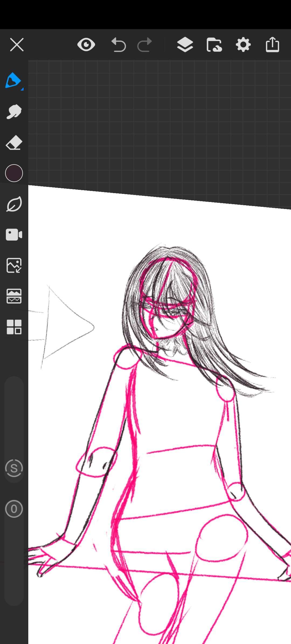
Task: Open the dark color swatch picker
Action: [x=14, y=173]
